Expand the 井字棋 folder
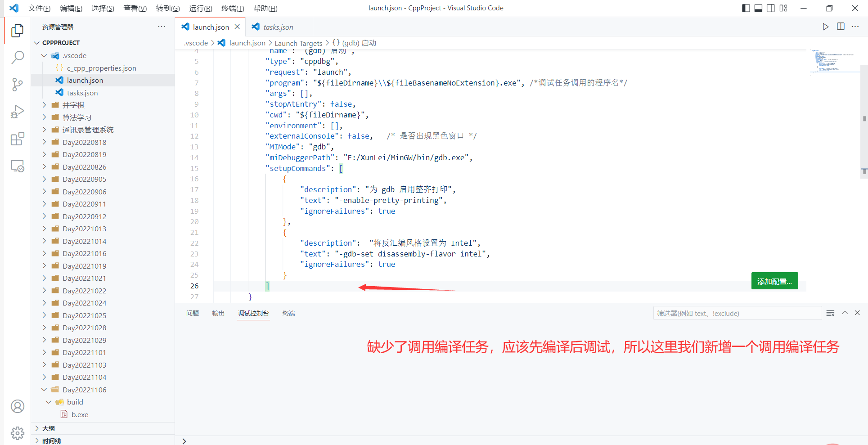 click(x=103, y=105)
